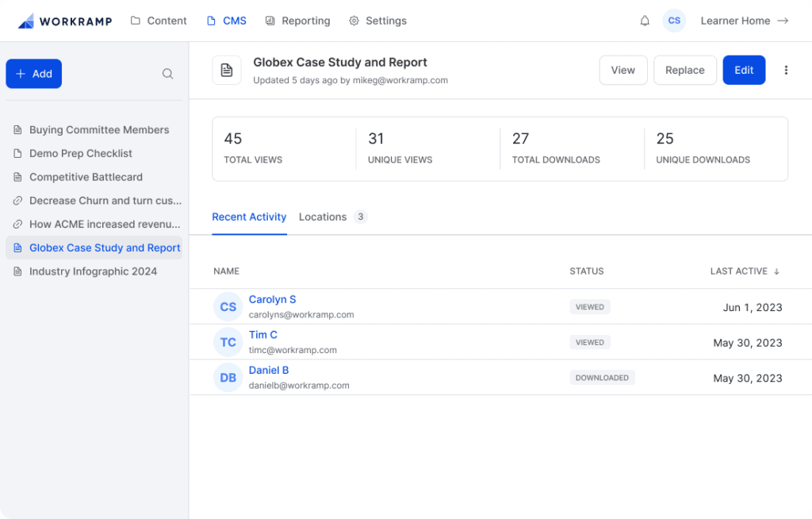812x519 pixels.
Task: Click the Replace button
Action: [x=684, y=70]
